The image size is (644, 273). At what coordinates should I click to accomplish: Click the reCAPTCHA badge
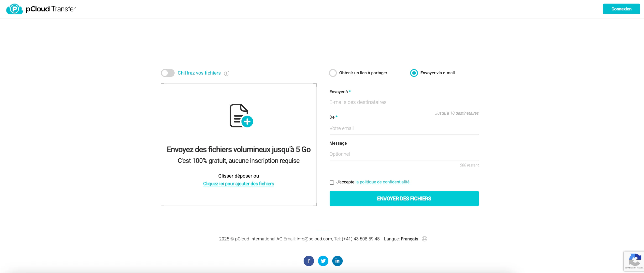pyautogui.click(x=634, y=261)
